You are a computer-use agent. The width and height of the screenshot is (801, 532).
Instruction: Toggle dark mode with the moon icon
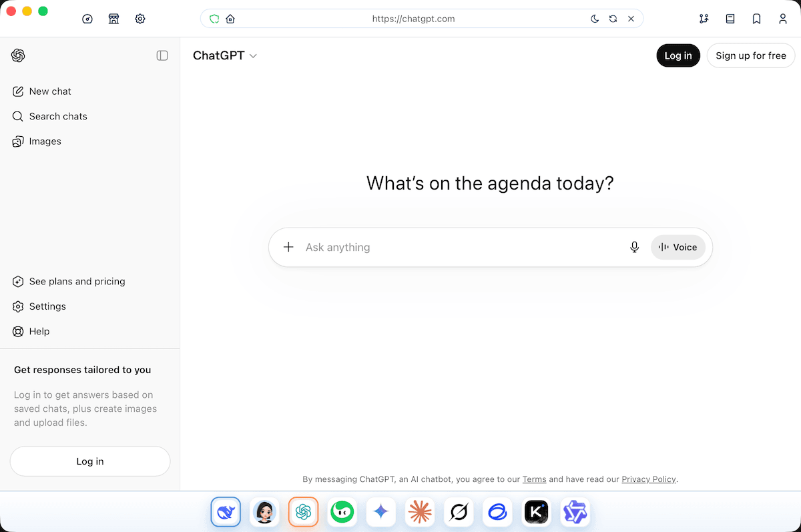pos(595,19)
